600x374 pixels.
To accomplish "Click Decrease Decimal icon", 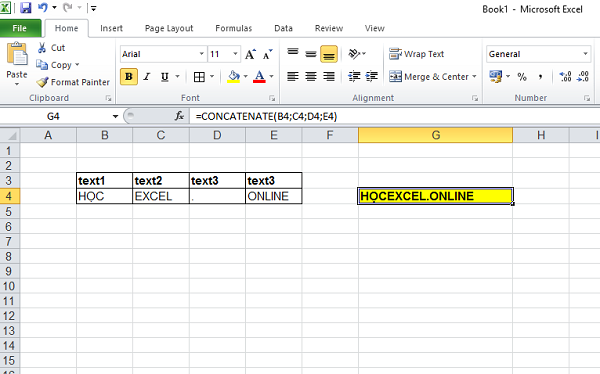I will 583,77.
